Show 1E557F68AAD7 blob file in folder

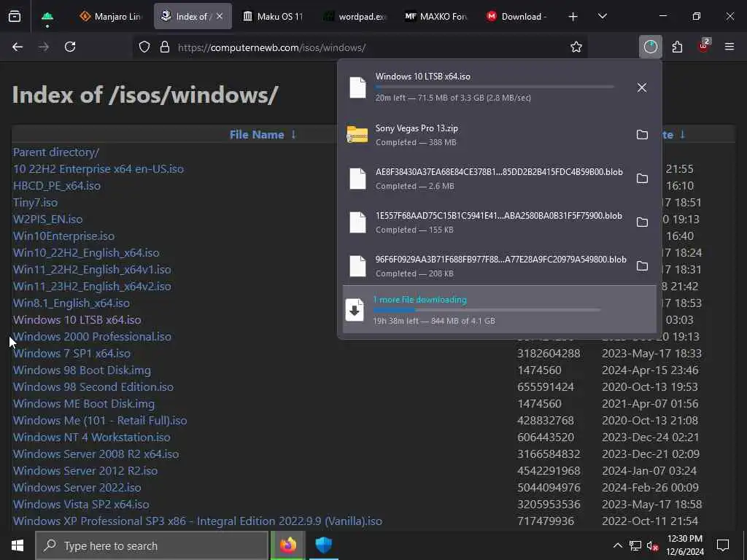pyautogui.click(x=642, y=222)
